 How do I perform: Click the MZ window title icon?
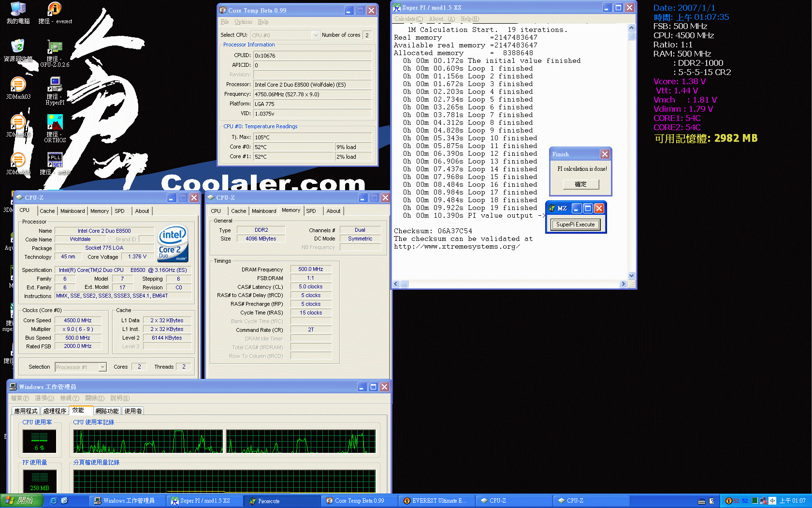coord(552,208)
